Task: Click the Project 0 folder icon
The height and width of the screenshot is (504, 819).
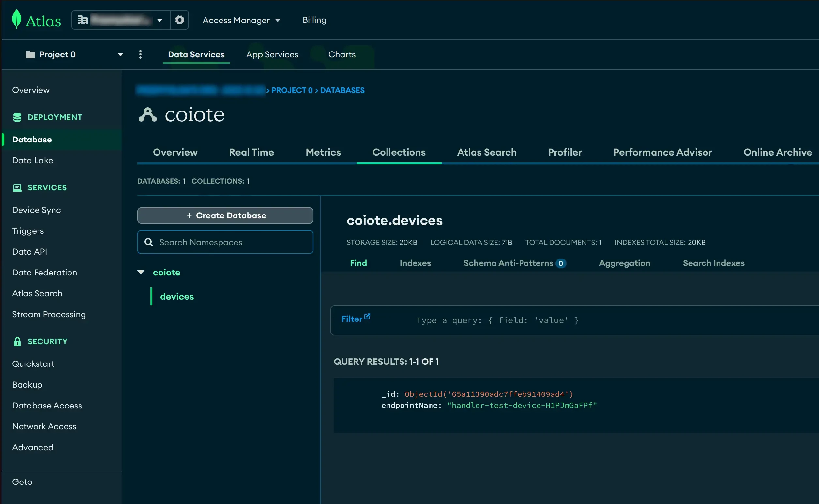Action: [30, 54]
